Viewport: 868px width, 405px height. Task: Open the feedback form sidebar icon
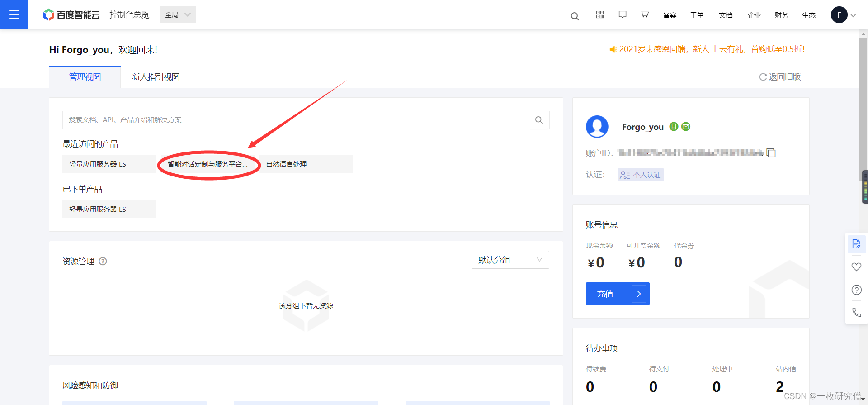coord(856,244)
